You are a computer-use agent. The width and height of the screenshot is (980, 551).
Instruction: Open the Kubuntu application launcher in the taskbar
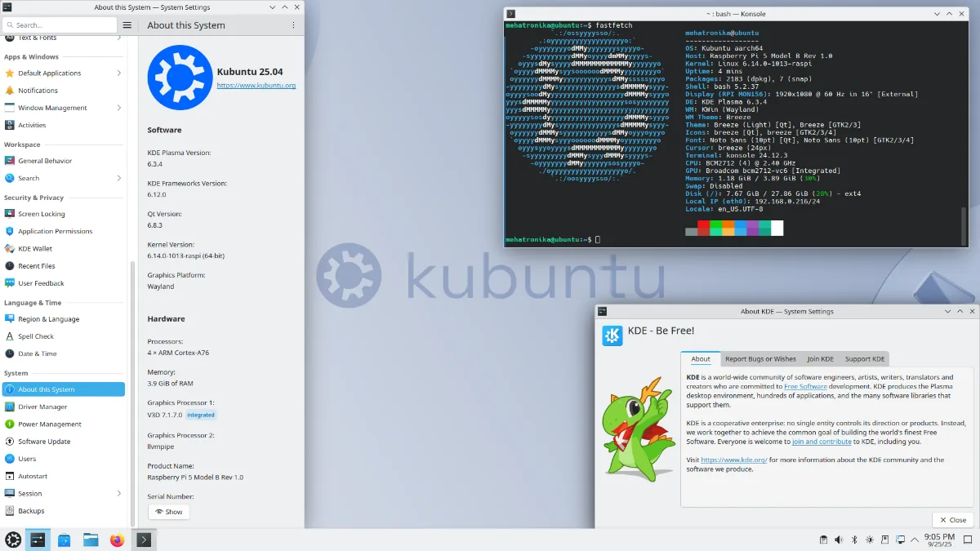(x=13, y=540)
